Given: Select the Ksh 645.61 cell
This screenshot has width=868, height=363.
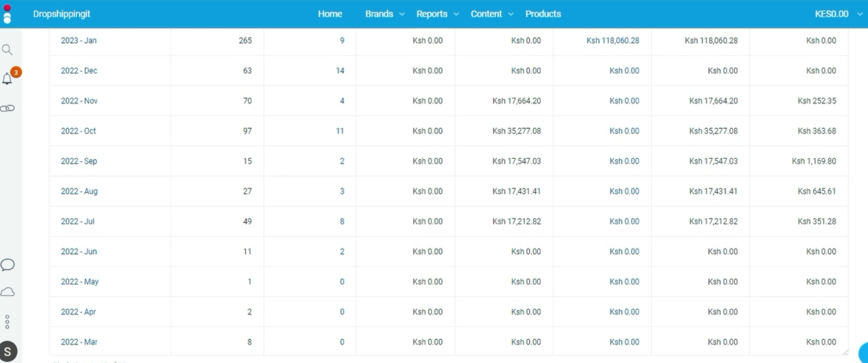Looking at the screenshot, I should [817, 191].
